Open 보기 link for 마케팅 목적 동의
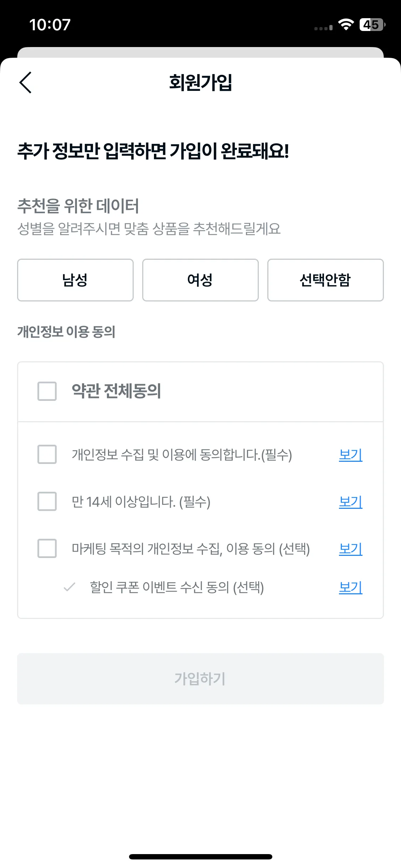Image resolution: width=401 pixels, height=868 pixels. (351, 549)
